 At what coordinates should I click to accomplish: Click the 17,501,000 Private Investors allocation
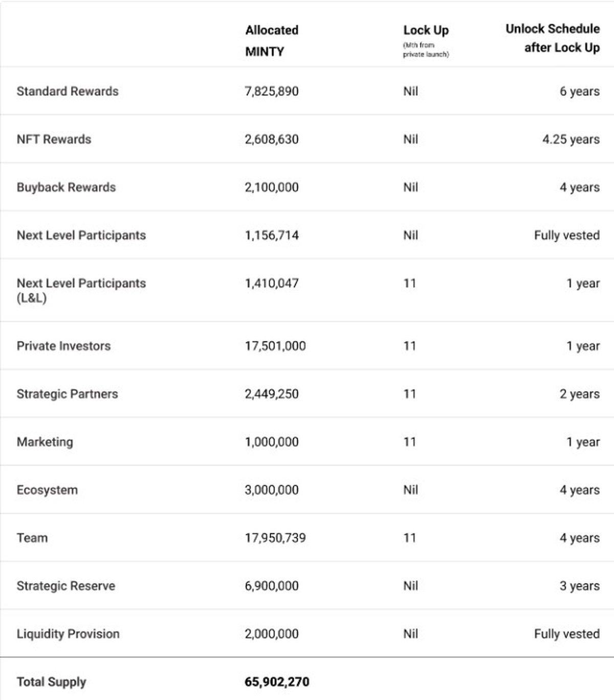coord(275,346)
